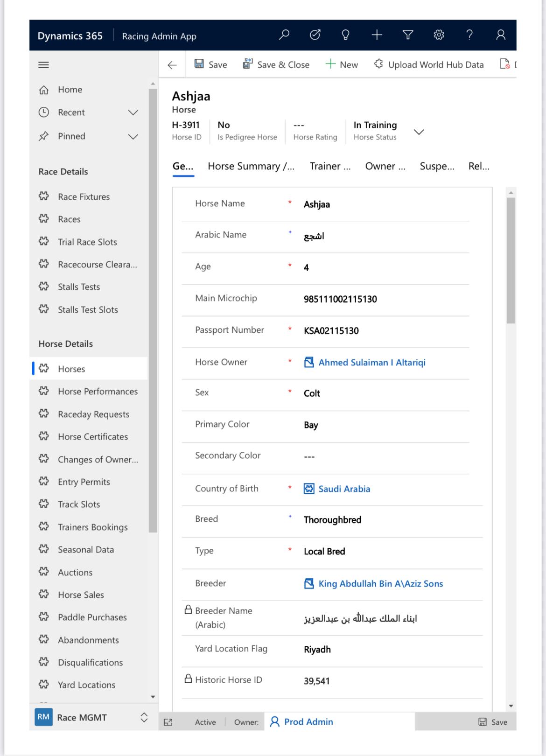Open the Trainer tab
The height and width of the screenshot is (756, 546).
(x=330, y=167)
